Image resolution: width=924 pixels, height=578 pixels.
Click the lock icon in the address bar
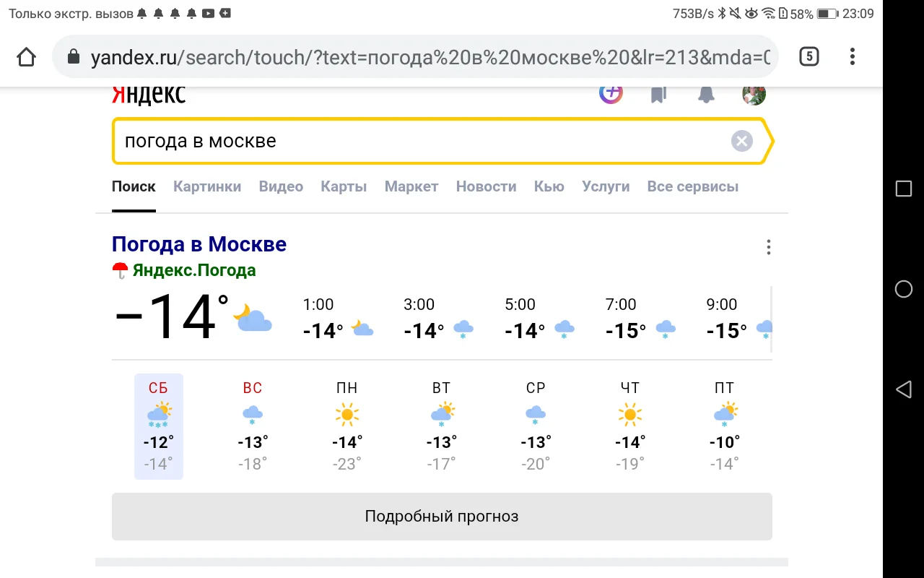click(x=72, y=56)
